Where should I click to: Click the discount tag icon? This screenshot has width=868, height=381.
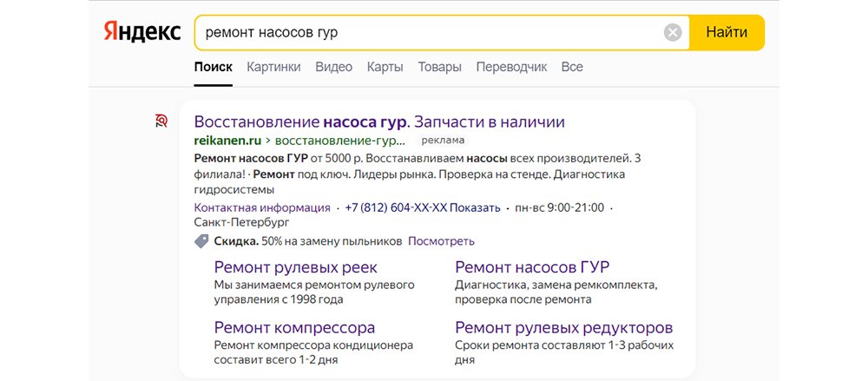[x=201, y=241]
